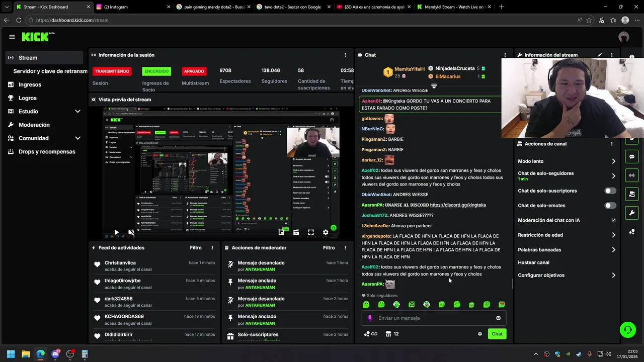Open Moderación in the sidebar

pyautogui.click(x=34, y=125)
